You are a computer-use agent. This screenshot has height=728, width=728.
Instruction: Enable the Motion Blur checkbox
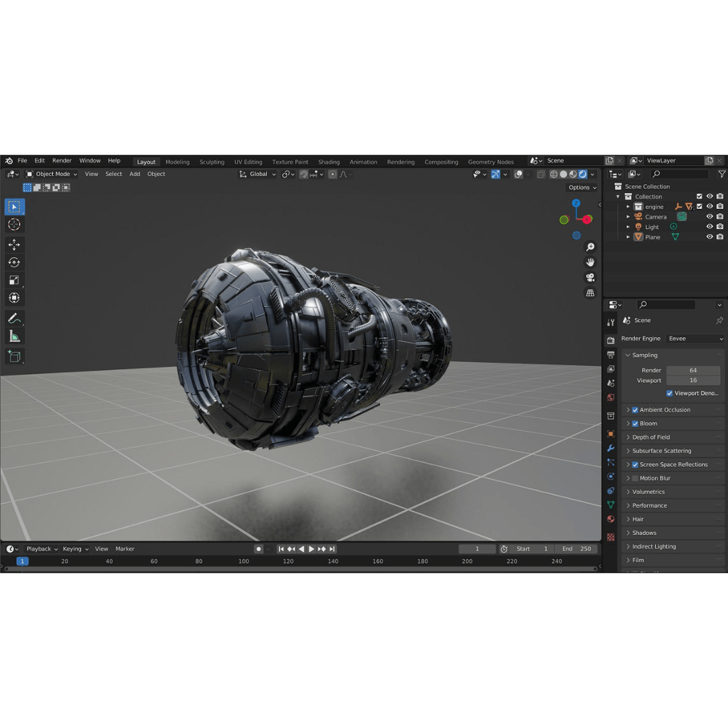point(635,478)
